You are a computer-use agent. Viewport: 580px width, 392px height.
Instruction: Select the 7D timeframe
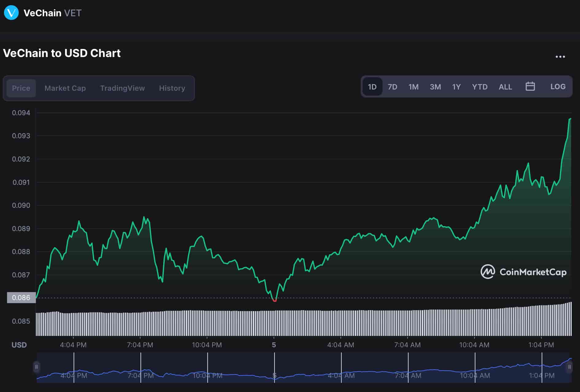[393, 87]
